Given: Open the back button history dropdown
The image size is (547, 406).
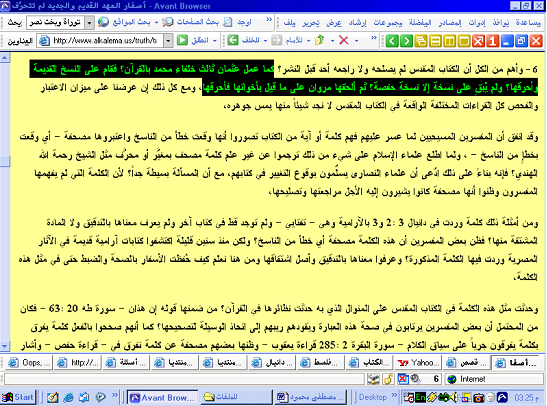Looking at the screenshot, I should tap(265, 41).
